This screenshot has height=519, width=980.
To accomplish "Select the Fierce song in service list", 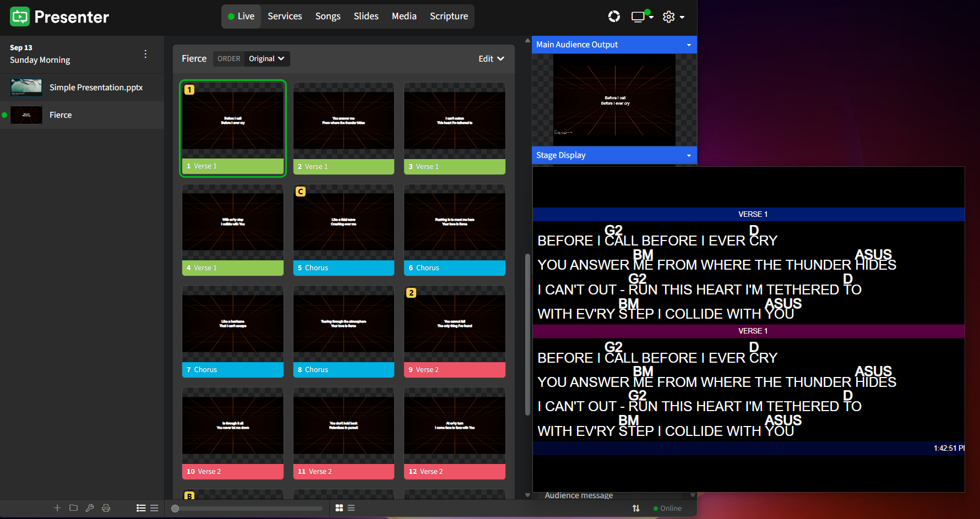I will [82, 115].
